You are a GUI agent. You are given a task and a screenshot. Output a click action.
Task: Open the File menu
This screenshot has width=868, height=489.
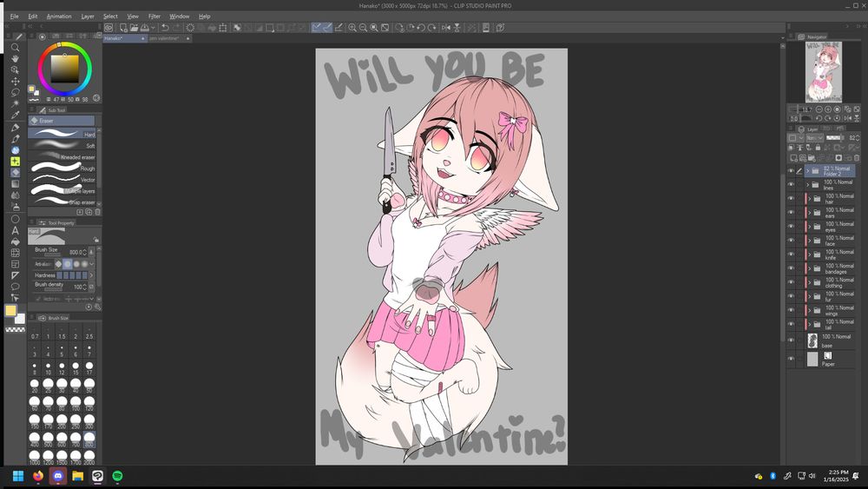(15, 17)
